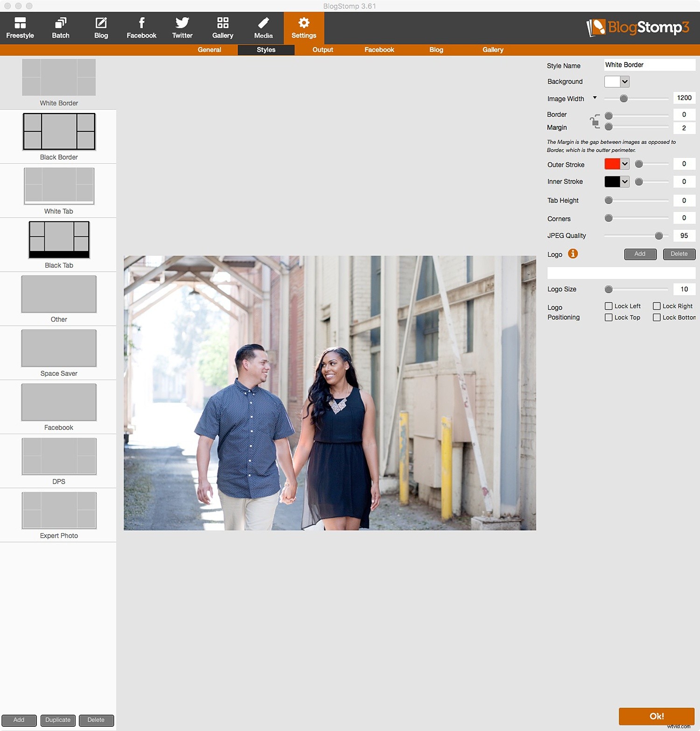Image resolution: width=700 pixels, height=731 pixels.
Task: Enable Lock Top logo positioning
Action: point(609,317)
